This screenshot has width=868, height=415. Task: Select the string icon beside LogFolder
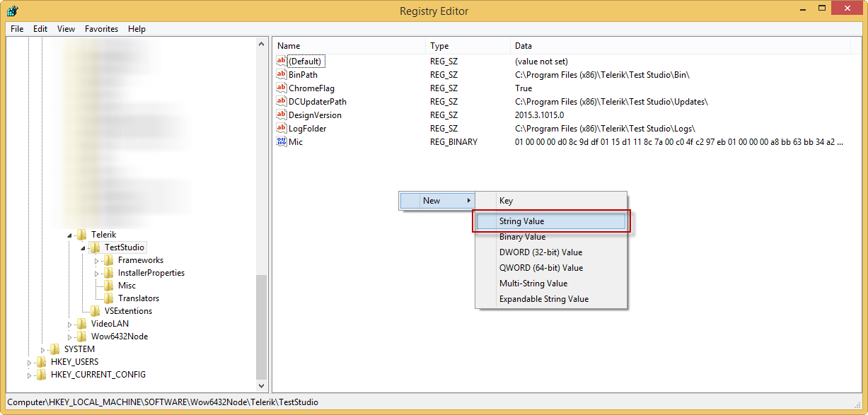tap(282, 129)
